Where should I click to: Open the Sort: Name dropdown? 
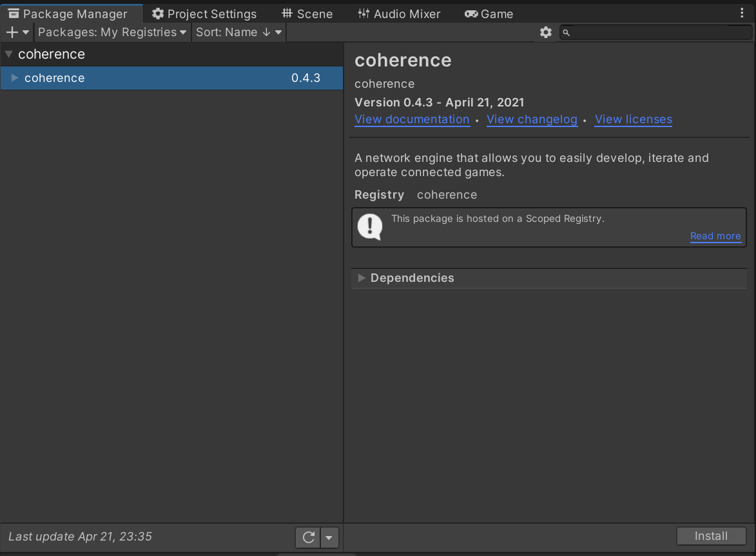pyautogui.click(x=238, y=32)
